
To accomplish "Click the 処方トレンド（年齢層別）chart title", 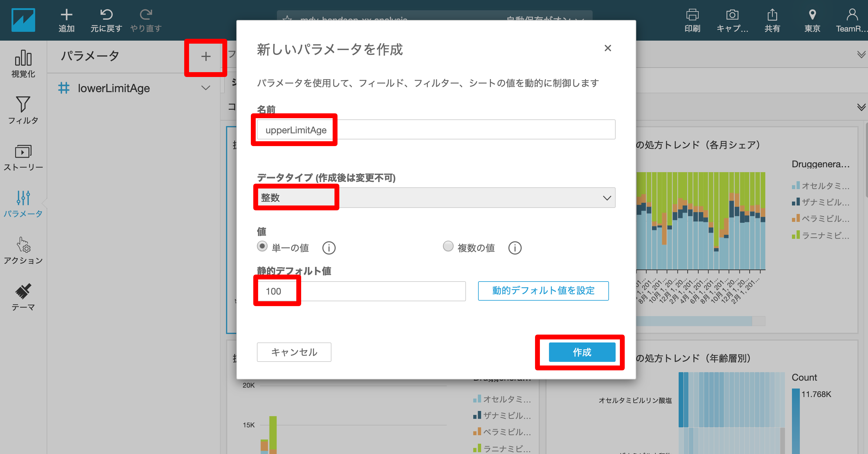I will coord(693,358).
